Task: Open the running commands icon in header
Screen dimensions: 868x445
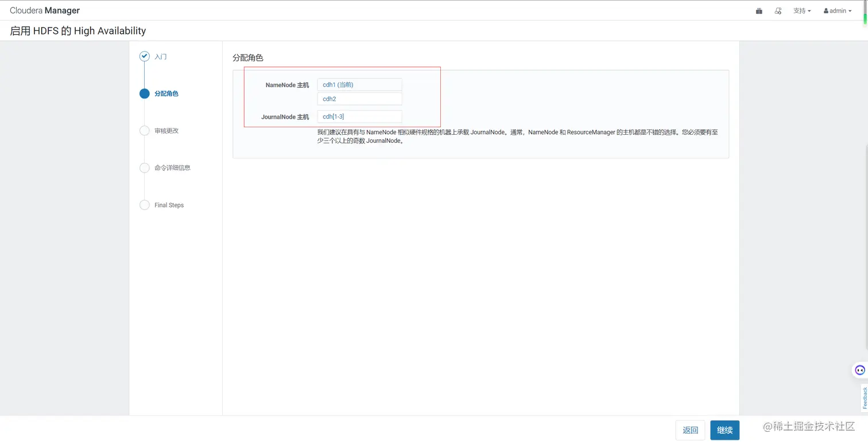Action: [778, 11]
